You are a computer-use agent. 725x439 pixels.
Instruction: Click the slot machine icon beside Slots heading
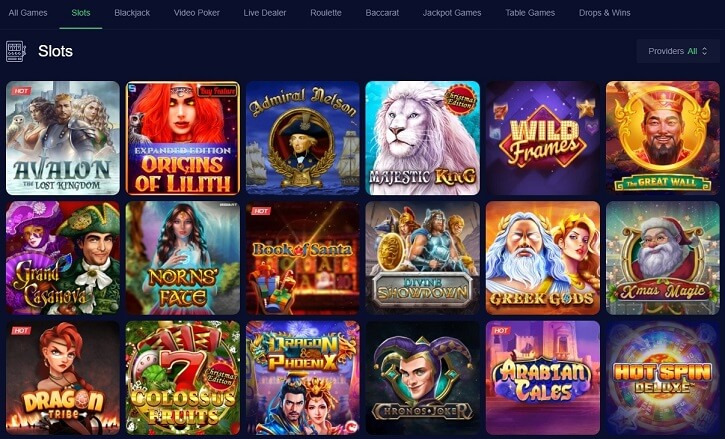click(16, 51)
